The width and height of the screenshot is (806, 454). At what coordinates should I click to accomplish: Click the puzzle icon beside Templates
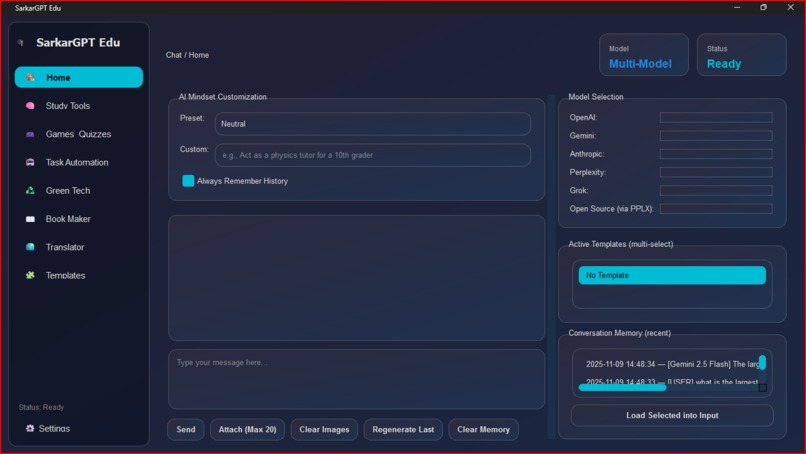click(30, 276)
